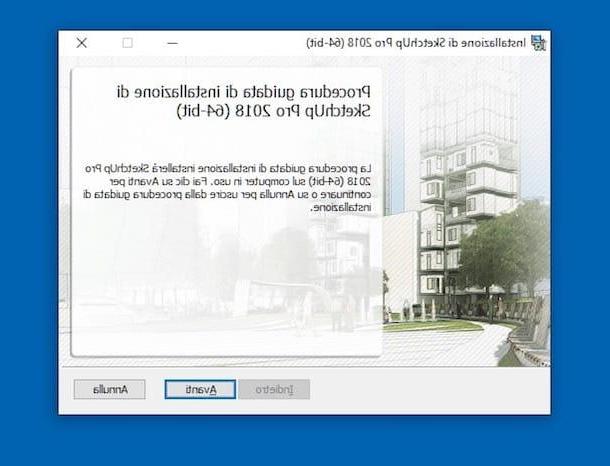
Task: Click the paragraph starting 'La procedura guidata'
Action: click(227, 188)
